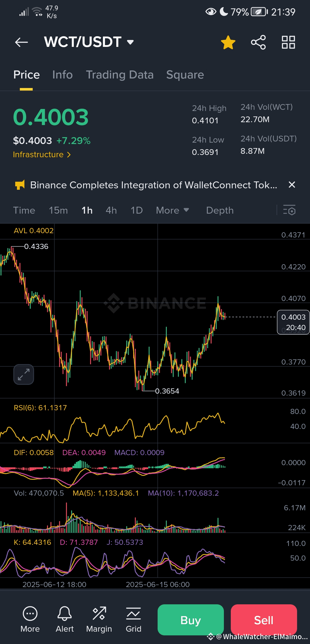Open the Binance WalletConnect integration announcement
The width and height of the screenshot is (310, 644).
[154, 185]
